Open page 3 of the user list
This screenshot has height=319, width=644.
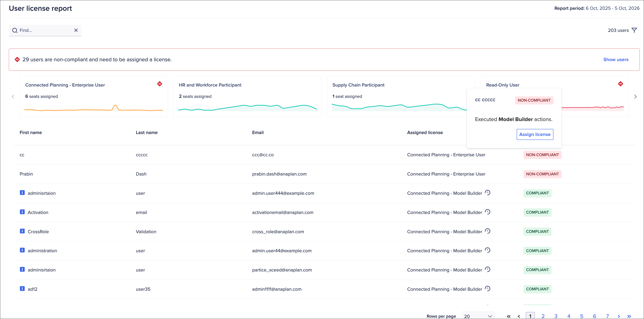click(x=556, y=316)
